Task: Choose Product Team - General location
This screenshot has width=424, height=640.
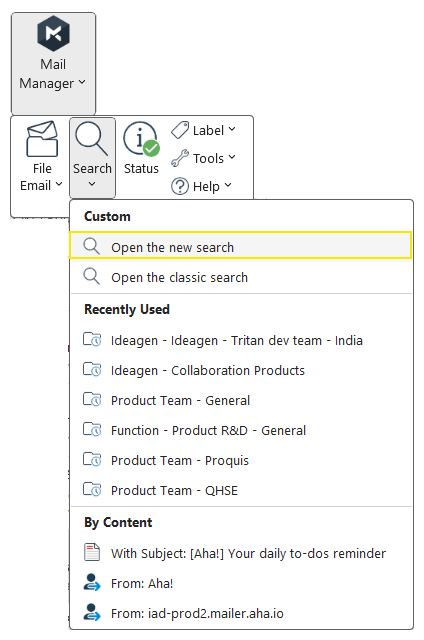Action: (241, 400)
